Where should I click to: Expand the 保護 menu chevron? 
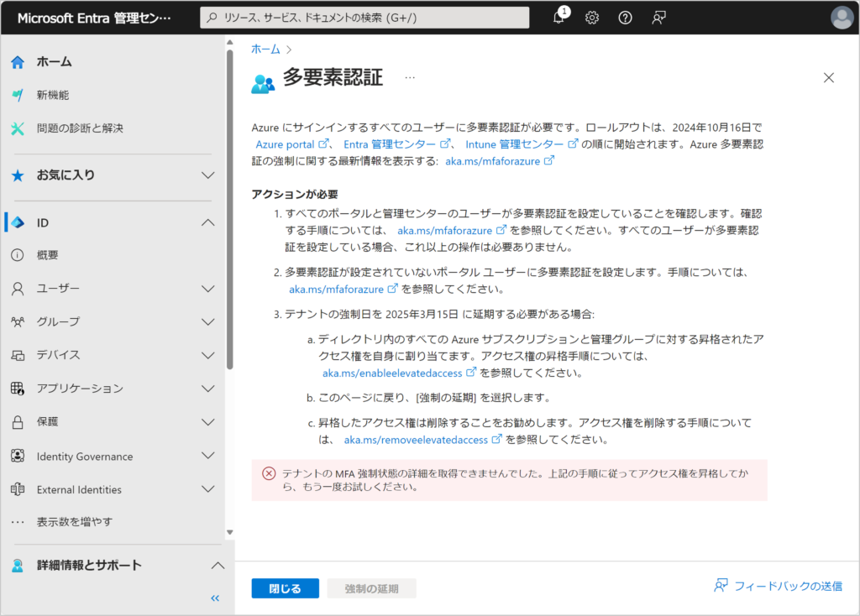(208, 422)
